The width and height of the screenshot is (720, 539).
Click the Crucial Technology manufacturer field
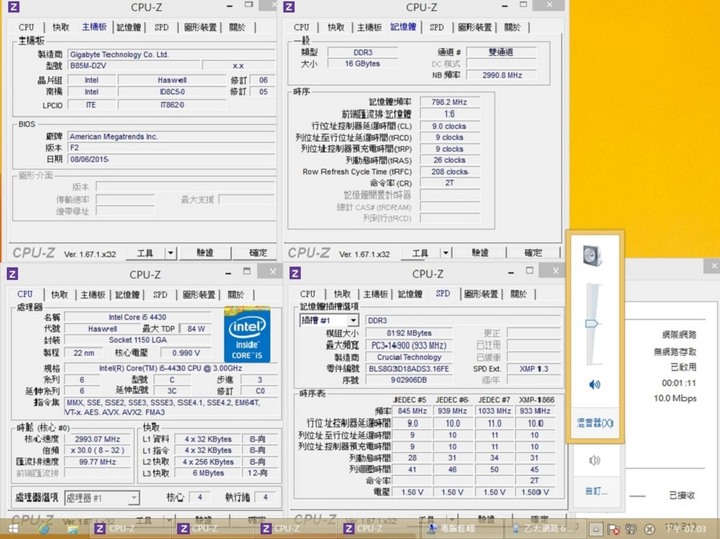409,357
